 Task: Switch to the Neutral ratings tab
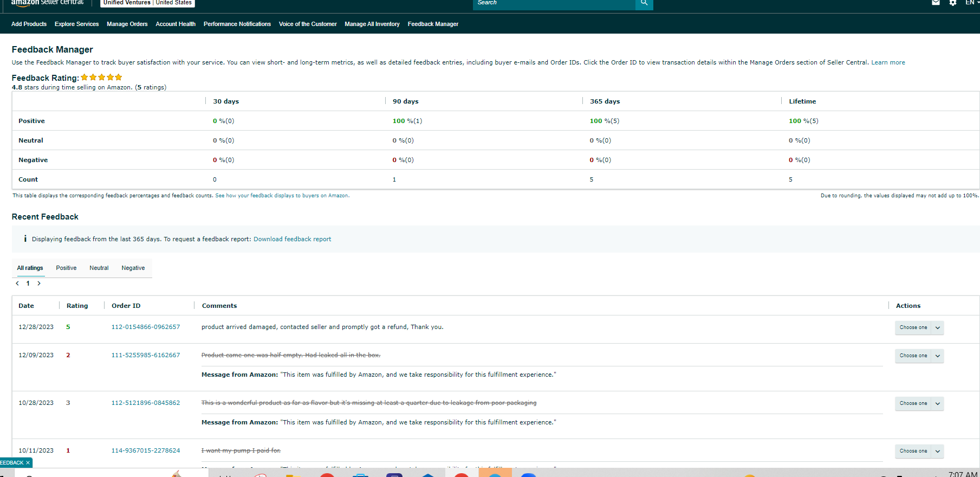99,268
